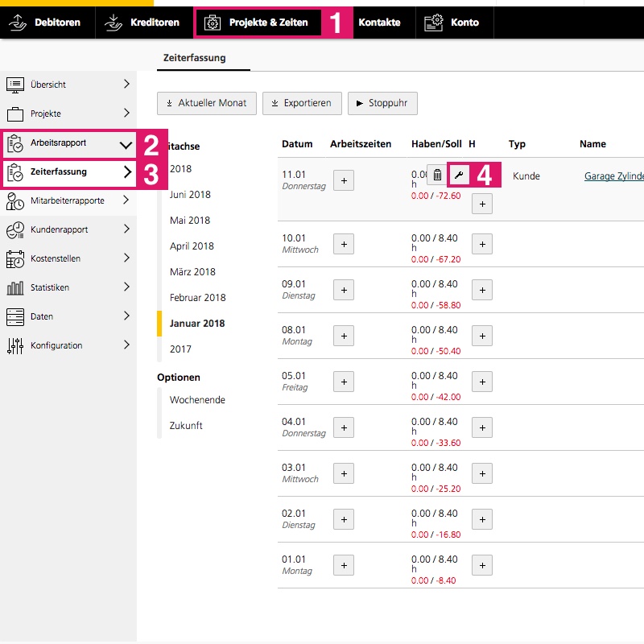Open the Garage Zylinder customer link
644x644 pixels.
pyautogui.click(x=613, y=176)
